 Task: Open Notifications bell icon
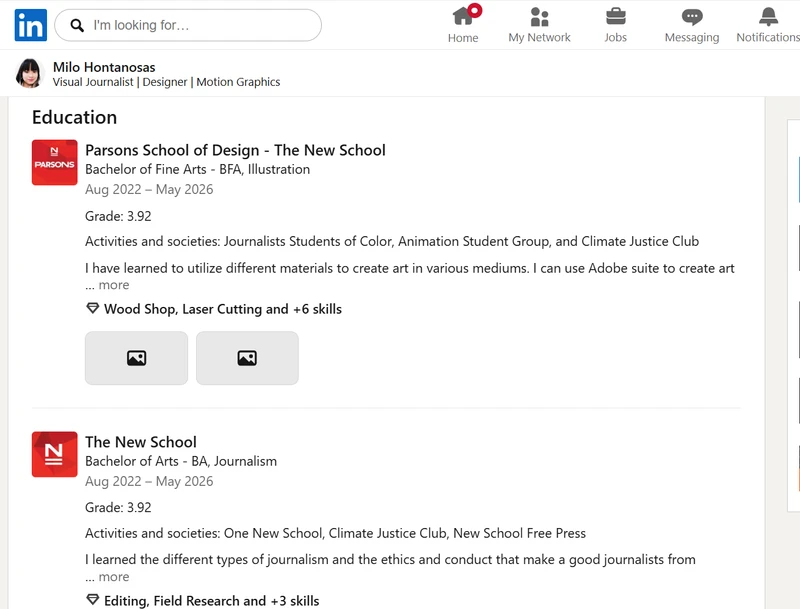click(768, 16)
